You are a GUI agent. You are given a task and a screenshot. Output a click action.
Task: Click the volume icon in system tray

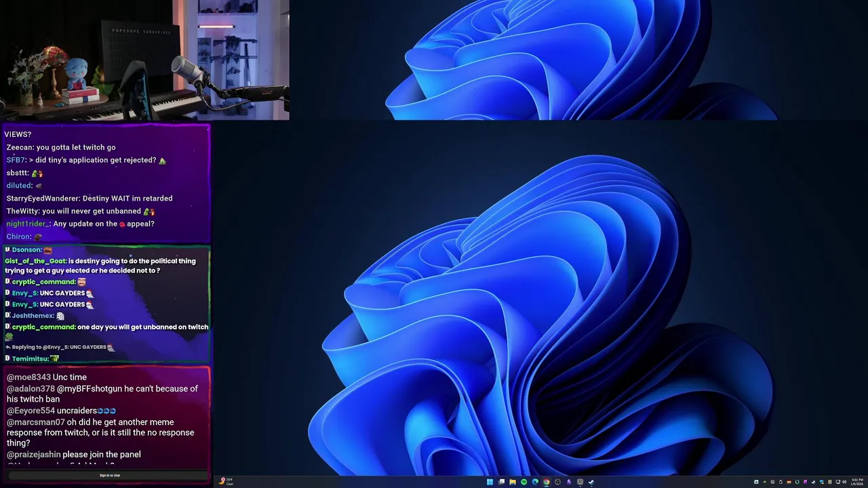tap(844, 482)
